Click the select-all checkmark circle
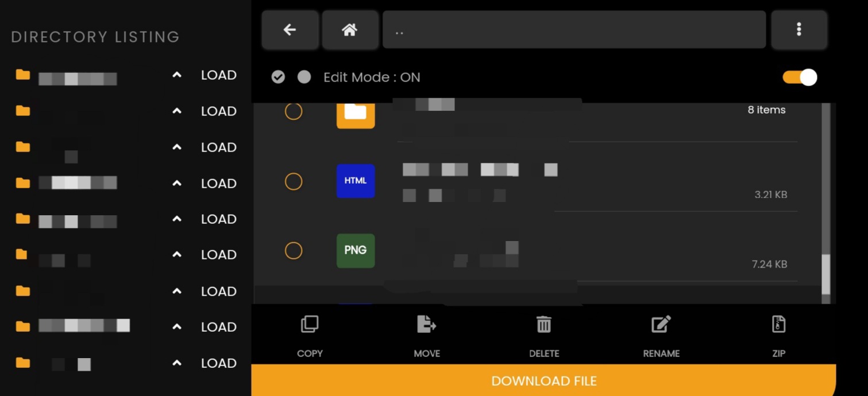The width and height of the screenshot is (868, 396). point(278,77)
